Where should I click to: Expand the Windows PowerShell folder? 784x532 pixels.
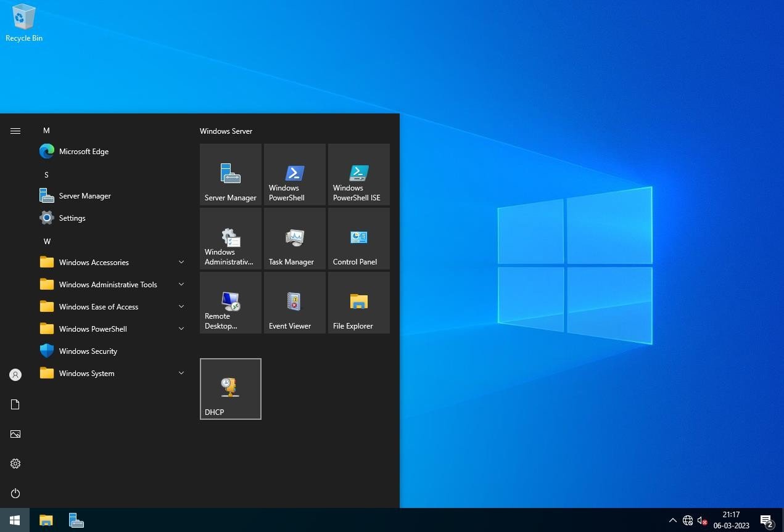point(112,329)
